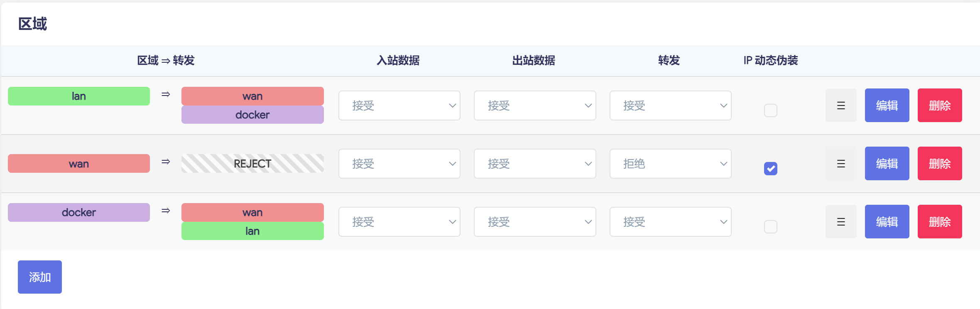Uncheck IP masquerading for the wan zone
The image size is (980, 309).
click(x=770, y=169)
